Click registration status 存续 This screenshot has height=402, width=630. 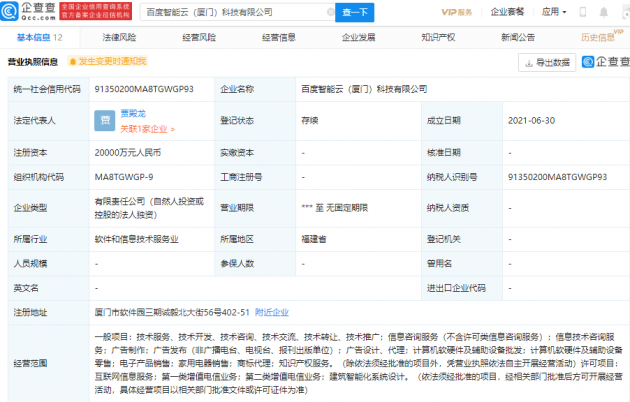[310, 120]
